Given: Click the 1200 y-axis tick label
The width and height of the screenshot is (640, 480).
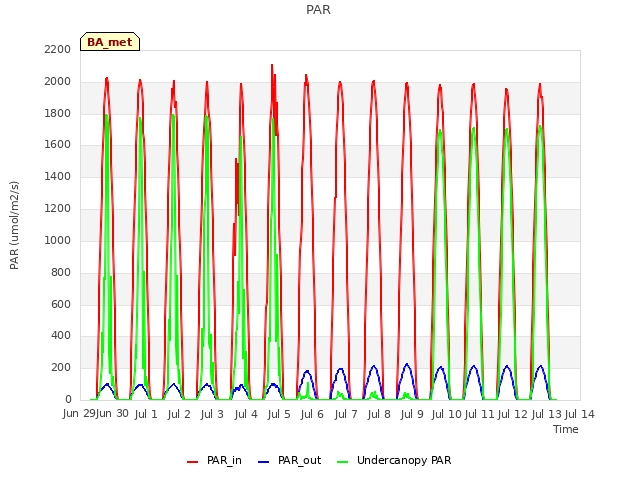Looking at the screenshot, I should [58, 209].
